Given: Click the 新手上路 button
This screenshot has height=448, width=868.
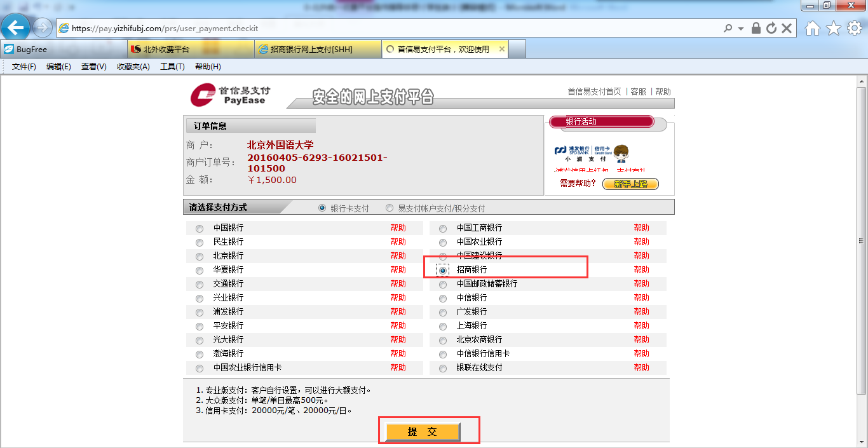Looking at the screenshot, I should (630, 184).
